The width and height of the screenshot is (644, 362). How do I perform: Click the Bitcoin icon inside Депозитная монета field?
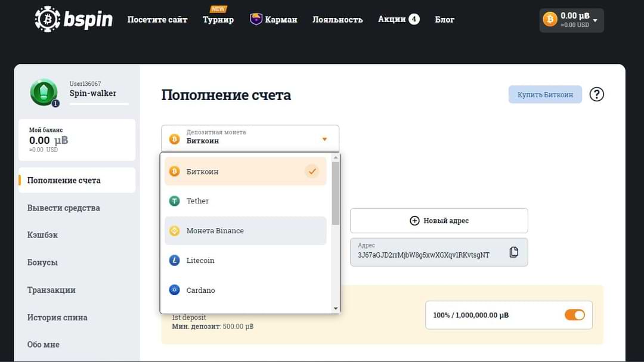[x=175, y=140]
